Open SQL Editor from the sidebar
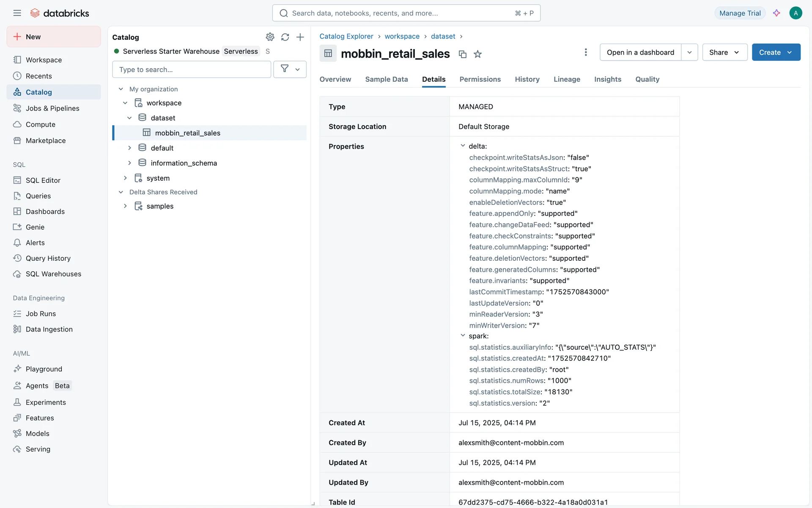 click(x=43, y=180)
